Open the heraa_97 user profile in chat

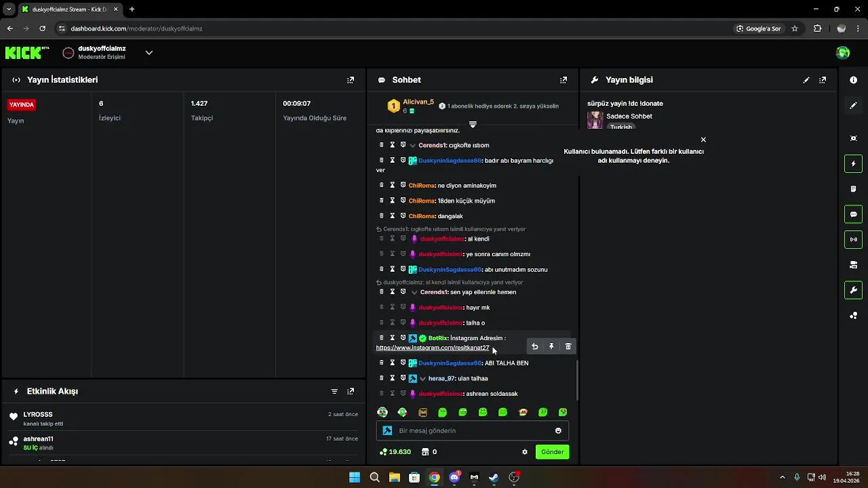pyautogui.click(x=441, y=379)
